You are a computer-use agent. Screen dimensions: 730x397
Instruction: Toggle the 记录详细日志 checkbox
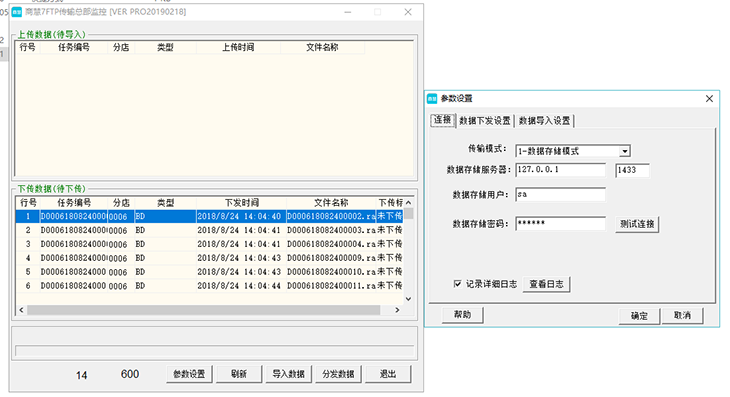click(x=458, y=283)
